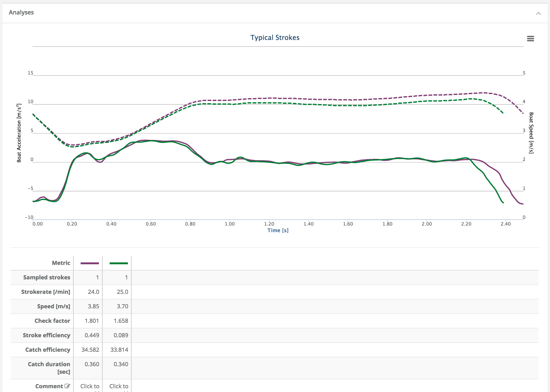This screenshot has height=392, width=550.
Task: Click the Analyses panel heading
Action: [21, 12]
